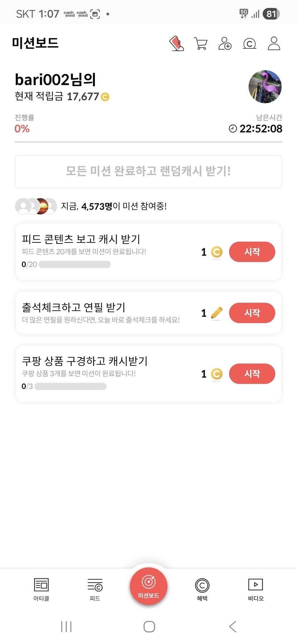This screenshot has height=644, width=297.
Task: Start the Coupang product browsing mission
Action: click(x=252, y=374)
